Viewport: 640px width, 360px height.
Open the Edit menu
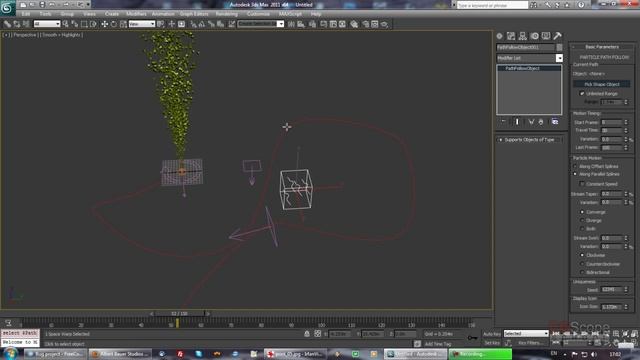26,14
